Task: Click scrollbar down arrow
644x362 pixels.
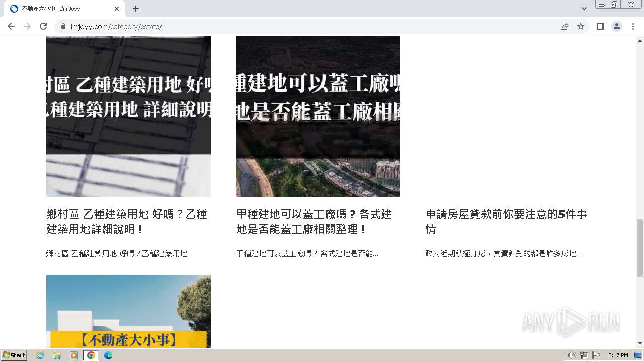Action: pyautogui.click(x=640, y=344)
